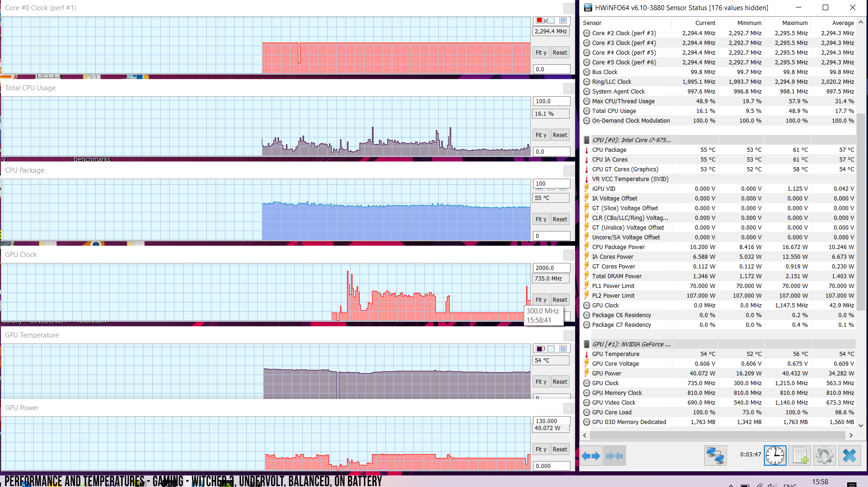Click the Minimum column header
The width and height of the screenshot is (868, 487).
(741, 23)
